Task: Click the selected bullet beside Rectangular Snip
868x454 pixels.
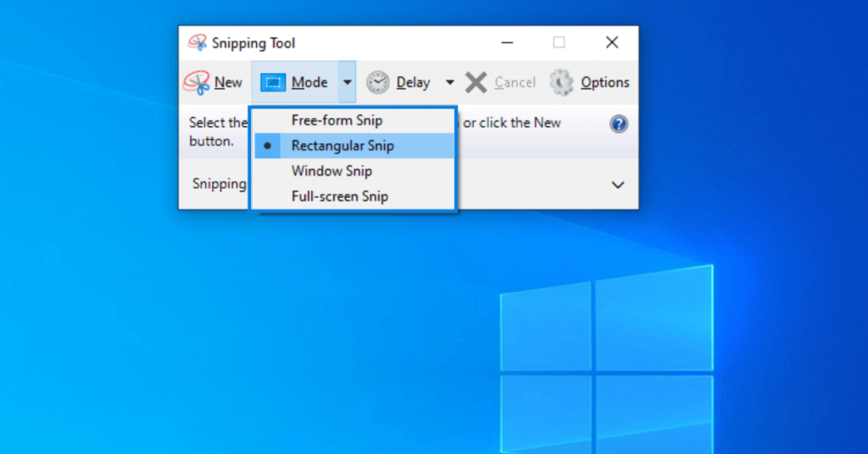Action: click(x=267, y=146)
